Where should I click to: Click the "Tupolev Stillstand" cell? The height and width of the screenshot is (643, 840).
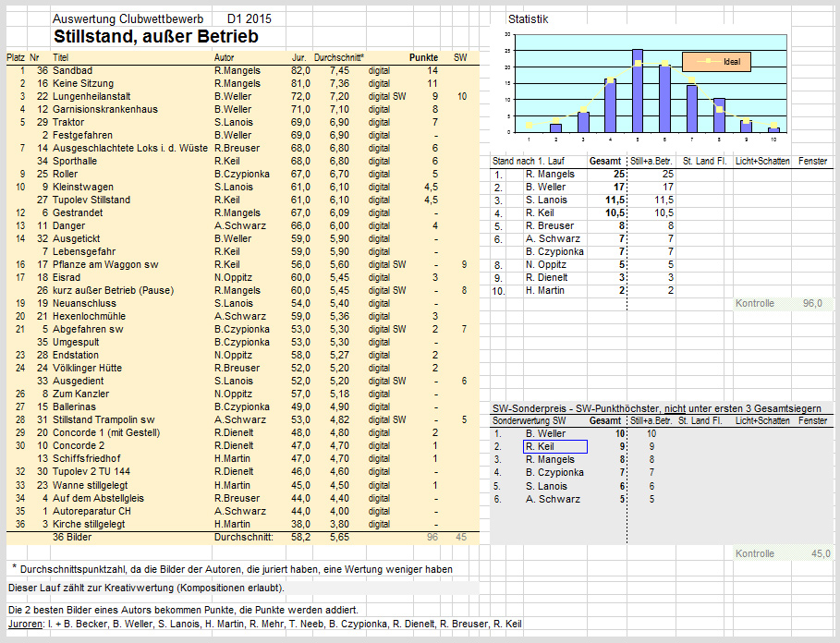[91, 200]
